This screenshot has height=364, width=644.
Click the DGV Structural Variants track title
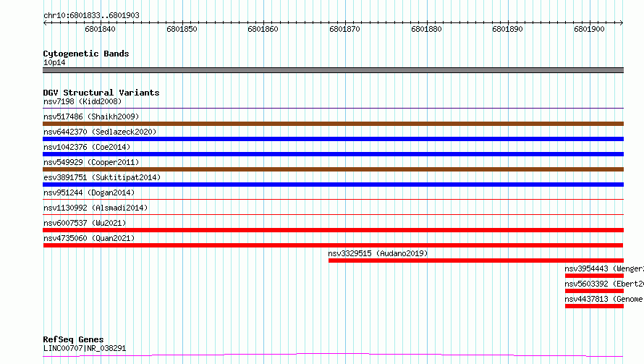[x=101, y=93]
